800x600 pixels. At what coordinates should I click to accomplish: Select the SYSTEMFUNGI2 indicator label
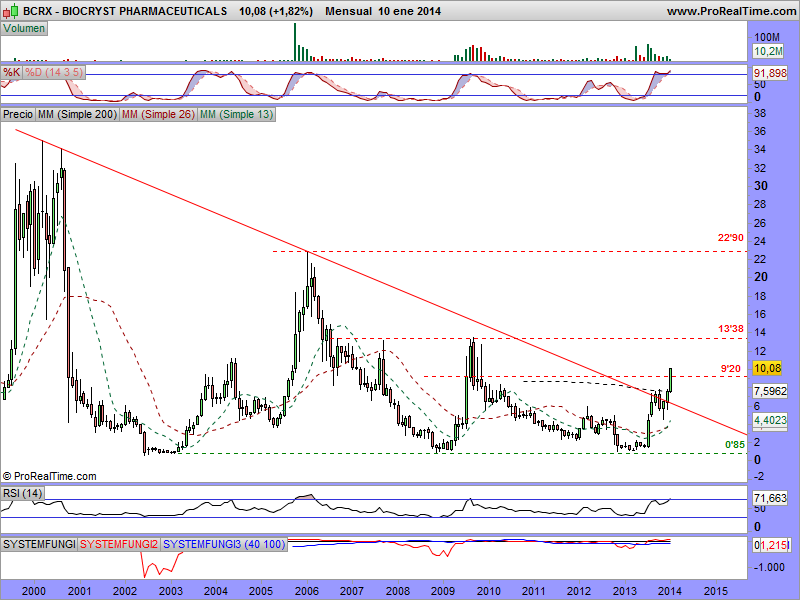tap(119, 544)
